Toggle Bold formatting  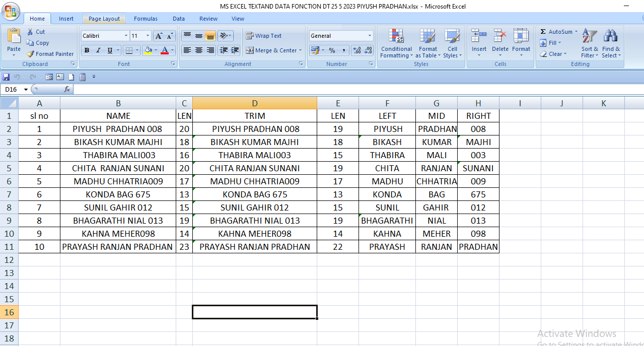87,50
